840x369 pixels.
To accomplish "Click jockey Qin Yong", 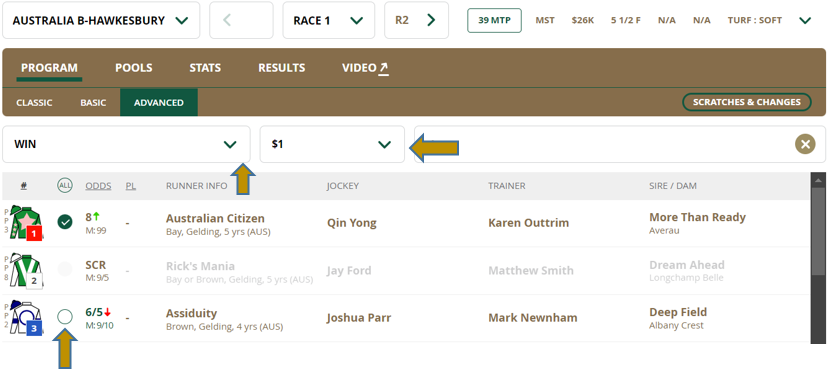I will tap(351, 223).
